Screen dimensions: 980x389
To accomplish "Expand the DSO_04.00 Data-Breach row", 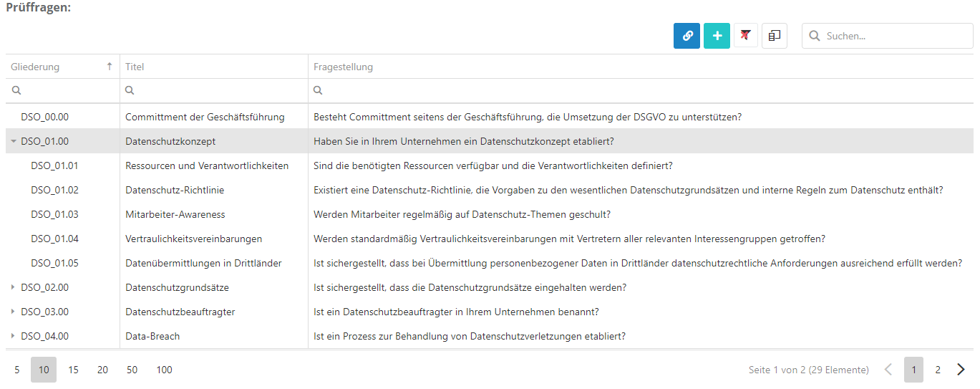I will click(14, 337).
